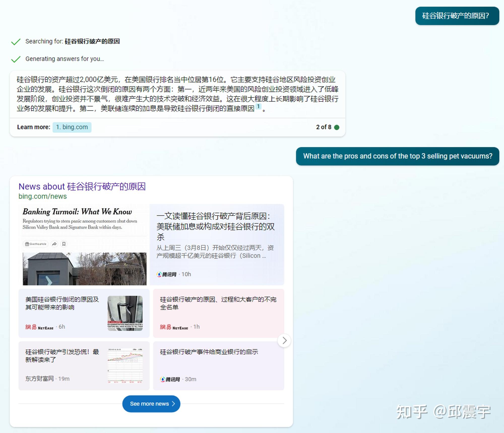Click the '2 of 8' turn counter

324,127
